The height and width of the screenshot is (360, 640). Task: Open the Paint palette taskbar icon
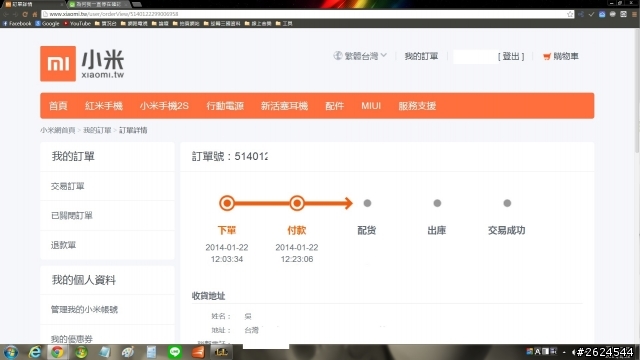[x=128, y=352]
